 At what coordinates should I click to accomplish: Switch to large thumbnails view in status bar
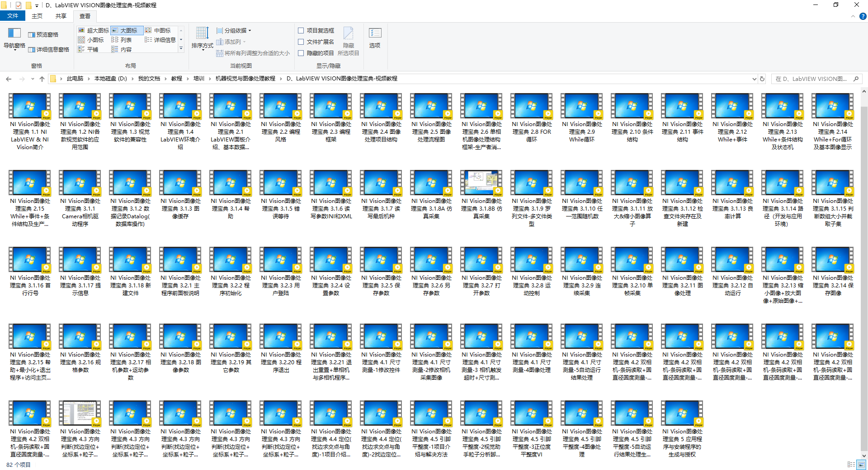point(861,465)
